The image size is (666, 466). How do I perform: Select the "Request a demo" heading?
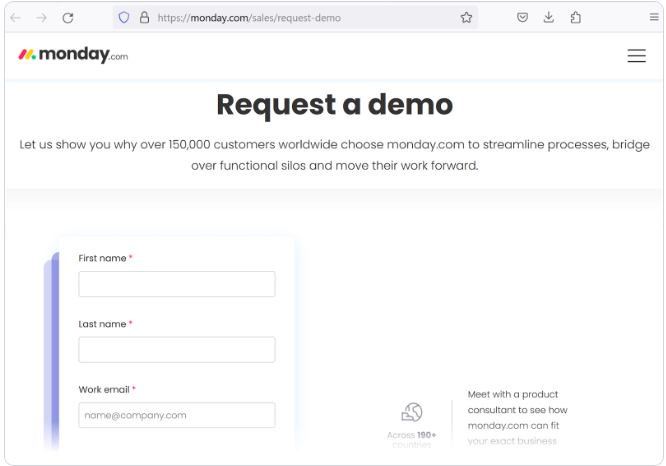(x=335, y=105)
